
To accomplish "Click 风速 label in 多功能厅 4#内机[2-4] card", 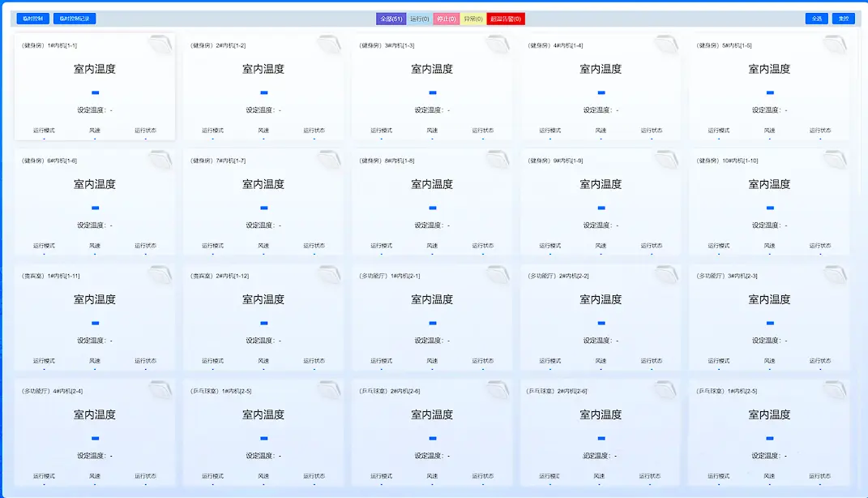I will (95, 476).
